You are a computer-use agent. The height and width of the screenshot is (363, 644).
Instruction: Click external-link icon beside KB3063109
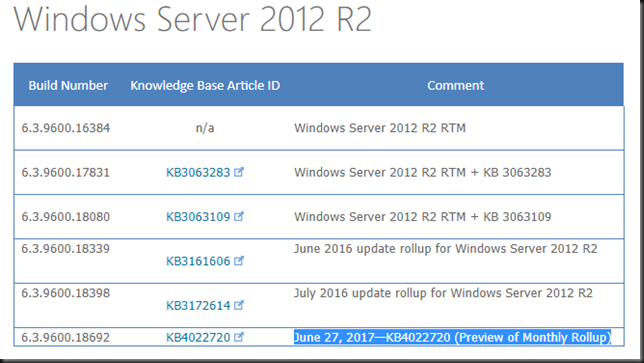click(239, 216)
